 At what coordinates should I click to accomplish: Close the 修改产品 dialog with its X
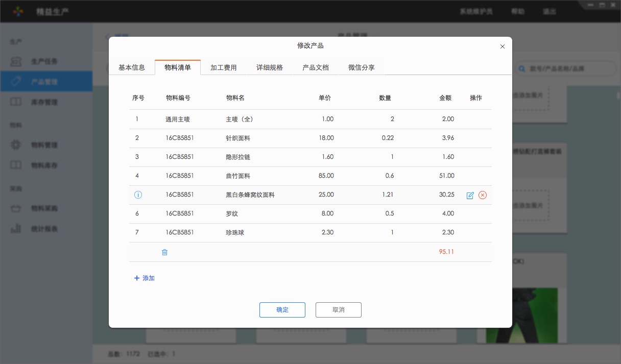pos(502,46)
